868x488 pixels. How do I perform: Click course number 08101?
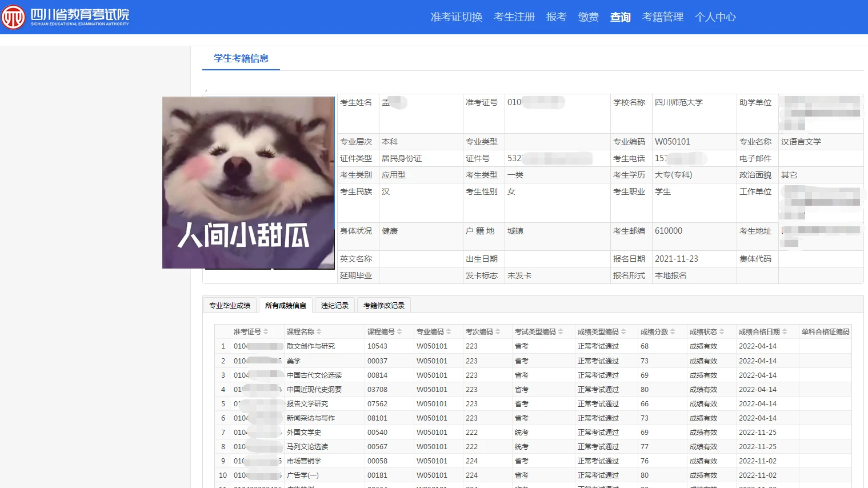tap(377, 418)
